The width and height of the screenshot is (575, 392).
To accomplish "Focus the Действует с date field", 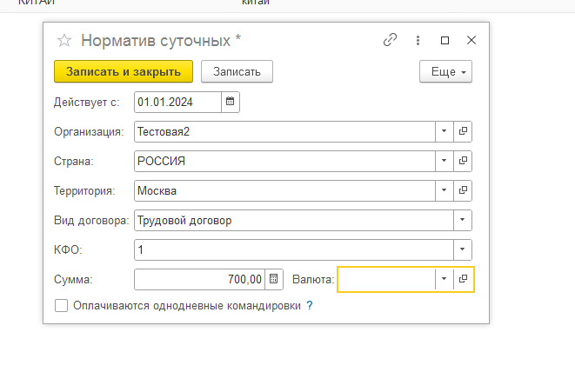I will [177, 102].
